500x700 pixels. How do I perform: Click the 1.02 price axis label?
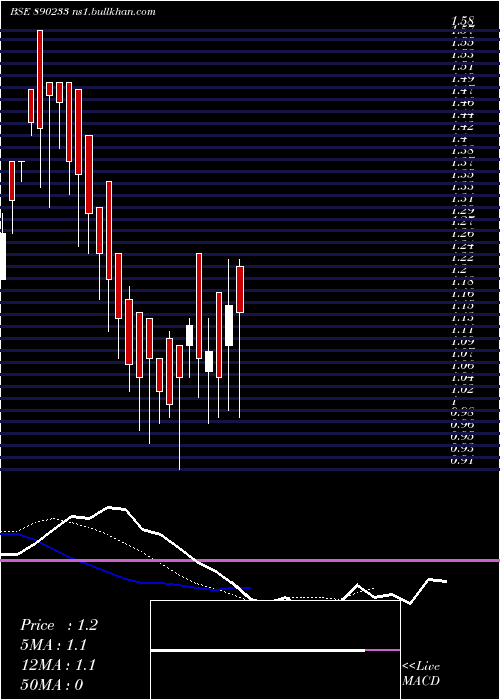point(463,390)
